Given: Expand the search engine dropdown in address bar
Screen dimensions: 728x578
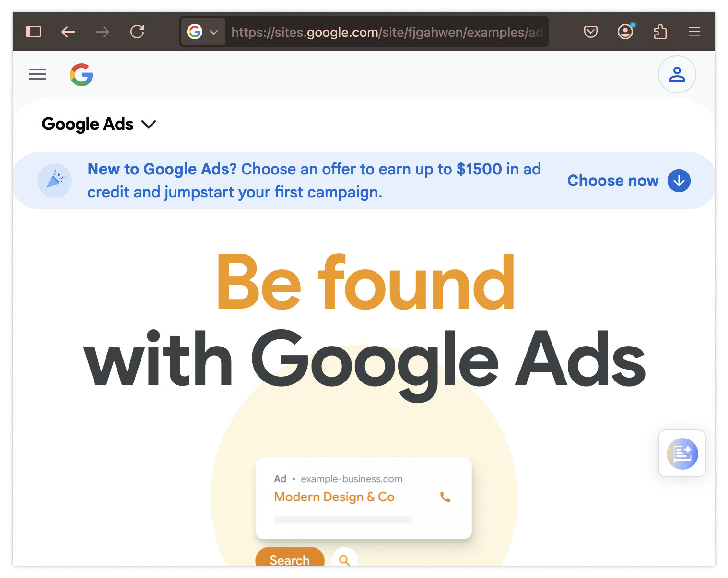Looking at the screenshot, I should click(x=203, y=32).
